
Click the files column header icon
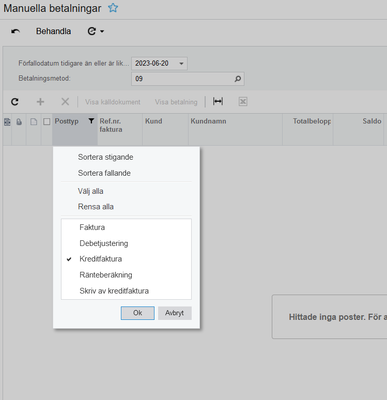33,122
